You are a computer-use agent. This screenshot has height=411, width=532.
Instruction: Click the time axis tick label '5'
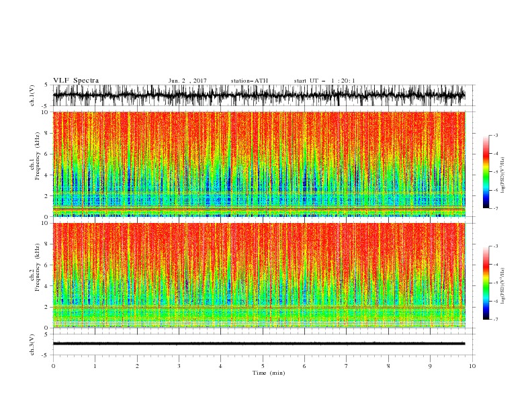263,366
